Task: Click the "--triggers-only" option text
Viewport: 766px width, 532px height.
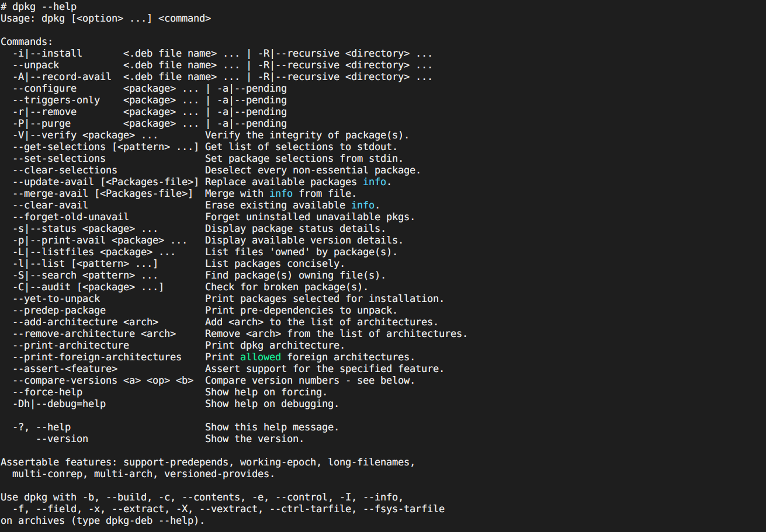Action: [56, 100]
